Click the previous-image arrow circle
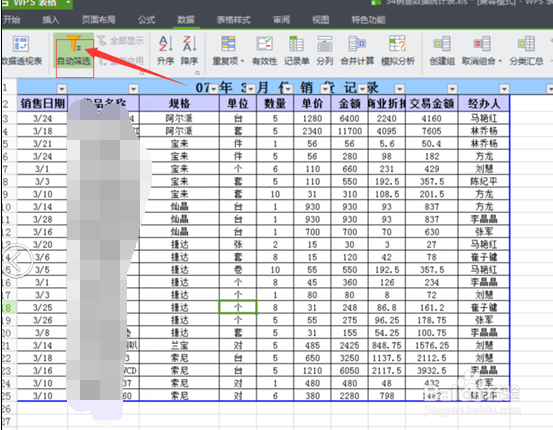This screenshot has height=430, width=553. click(x=17, y=261)
